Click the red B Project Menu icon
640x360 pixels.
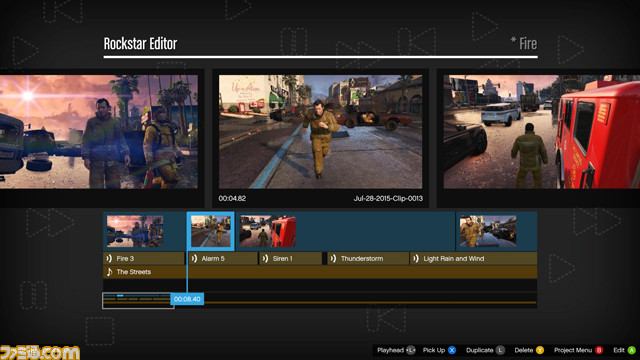[x=599, y=350]
